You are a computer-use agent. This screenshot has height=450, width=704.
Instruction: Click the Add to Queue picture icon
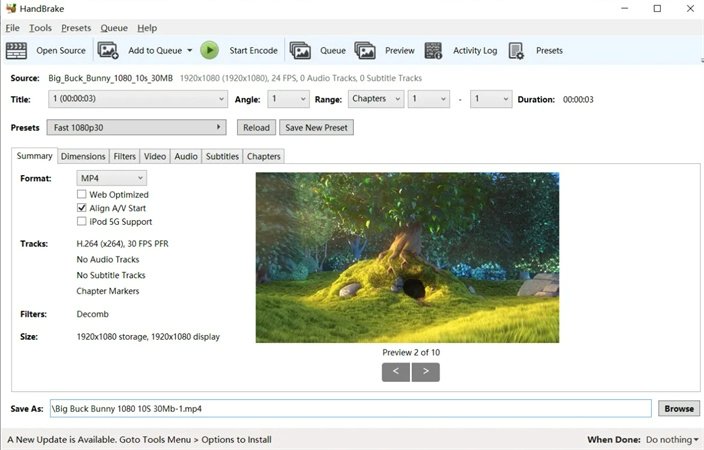(108, 50)
